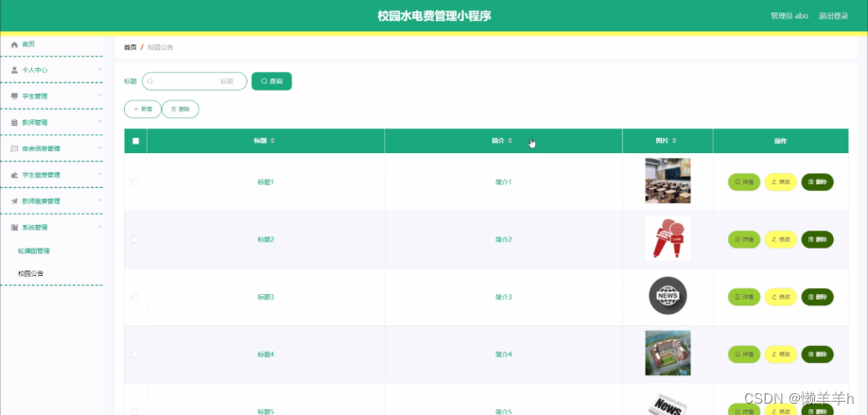Image resolution: width=868 pixels, height=415 pixels.
Task: Open the red microphones thumbnail in row 标题2
Action: (x=668, y=238)
